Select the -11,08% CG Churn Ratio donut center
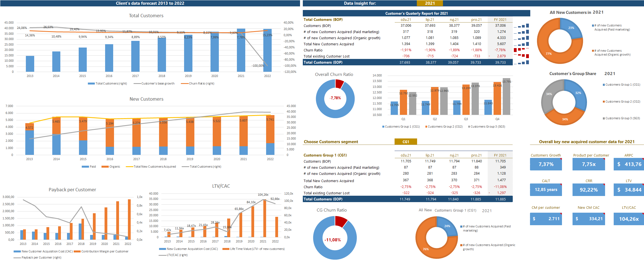644x268 pixels. (333, 240)
